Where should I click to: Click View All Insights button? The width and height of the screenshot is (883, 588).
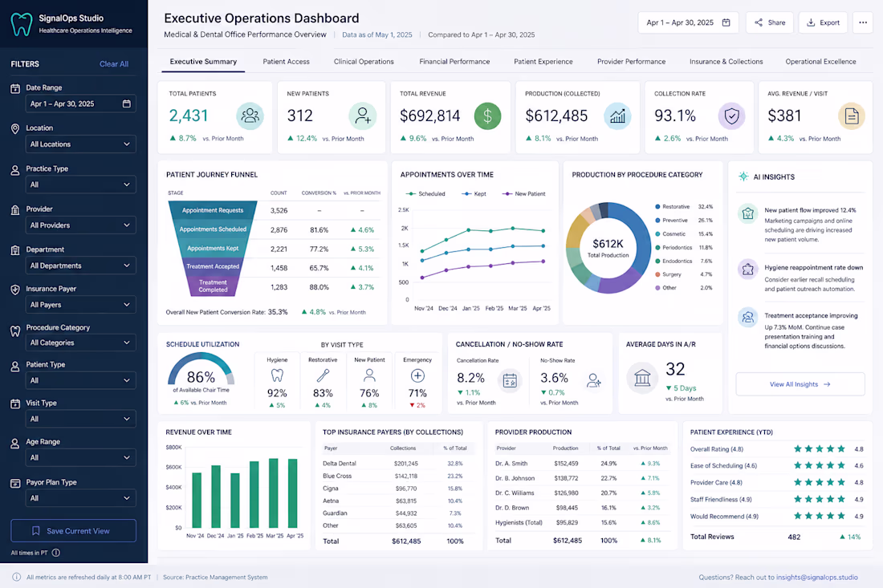[800, 384]
